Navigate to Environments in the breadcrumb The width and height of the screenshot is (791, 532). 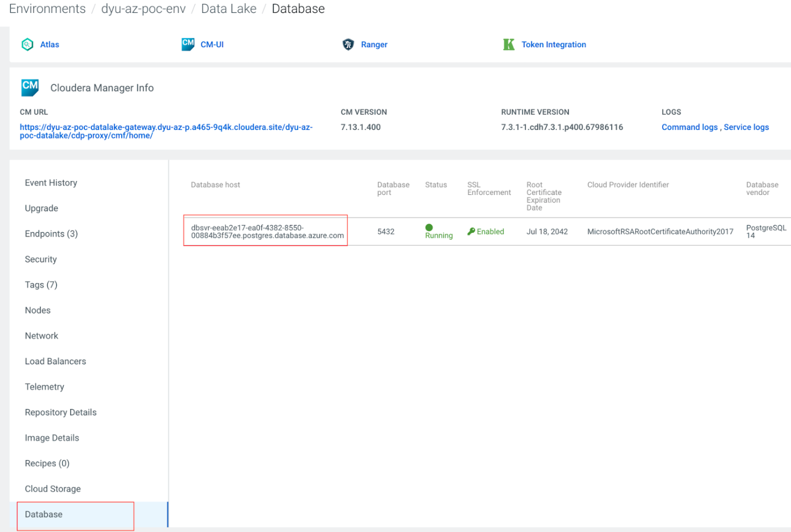[x=47, y=9]
